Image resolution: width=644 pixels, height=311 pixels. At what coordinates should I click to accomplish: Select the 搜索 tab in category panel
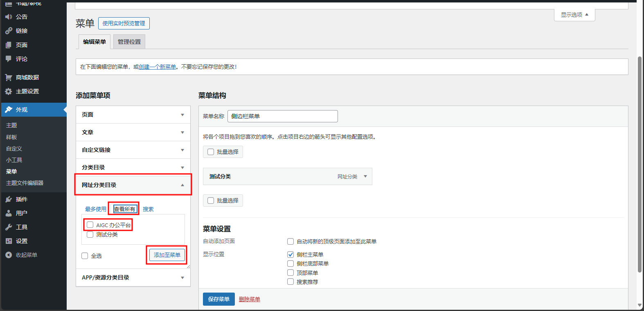[x=148, y=209]
